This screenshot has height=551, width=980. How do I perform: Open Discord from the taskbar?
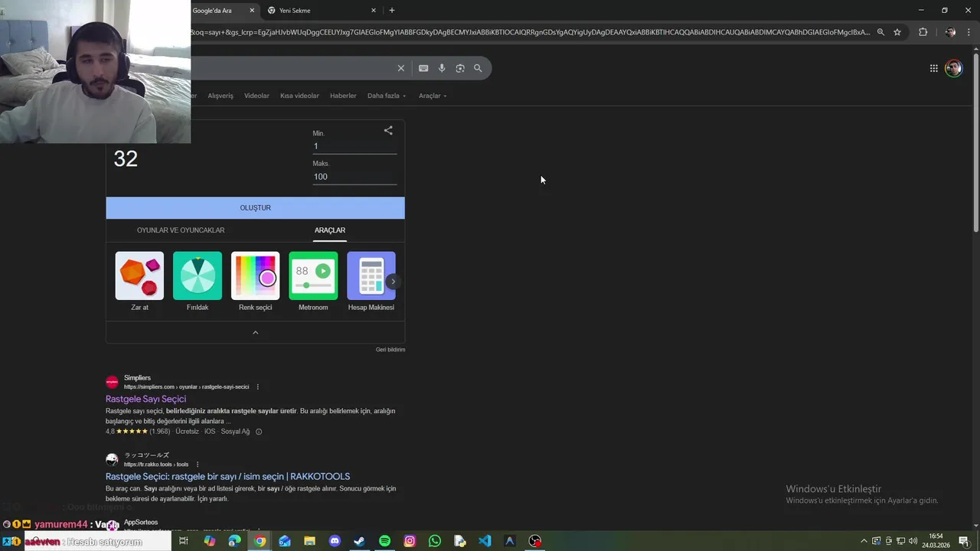pos(335,541)
